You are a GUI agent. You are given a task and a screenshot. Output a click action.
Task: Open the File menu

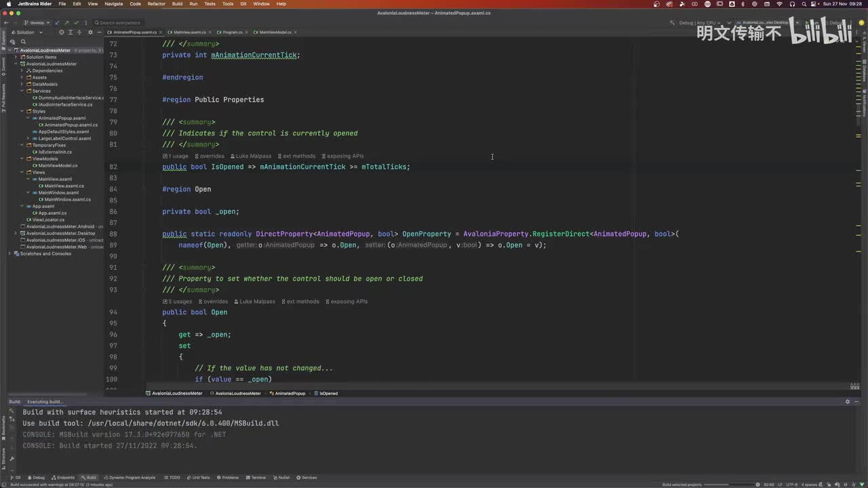click(62, 4)
